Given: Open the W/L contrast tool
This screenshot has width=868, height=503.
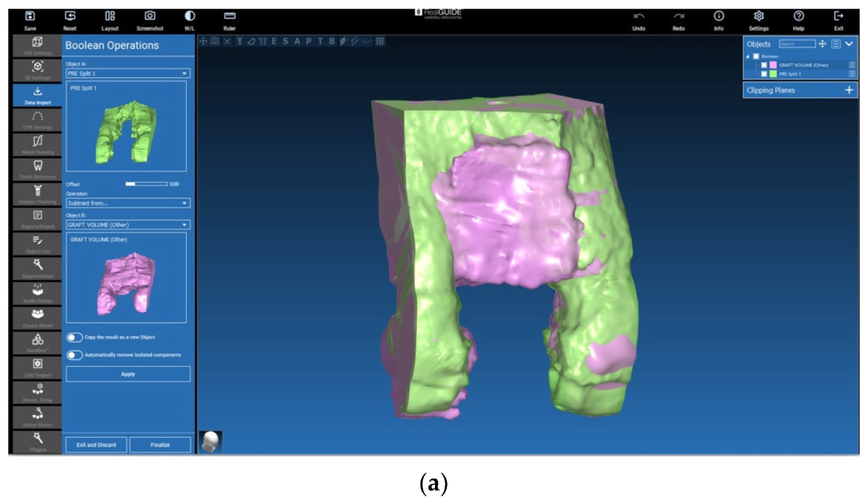Looking at the screenshot, I should pyautogui.click(x=189, y=16).
